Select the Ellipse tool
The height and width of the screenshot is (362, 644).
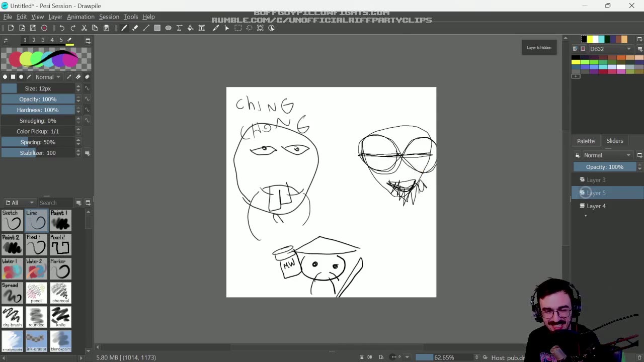point(168,28)
